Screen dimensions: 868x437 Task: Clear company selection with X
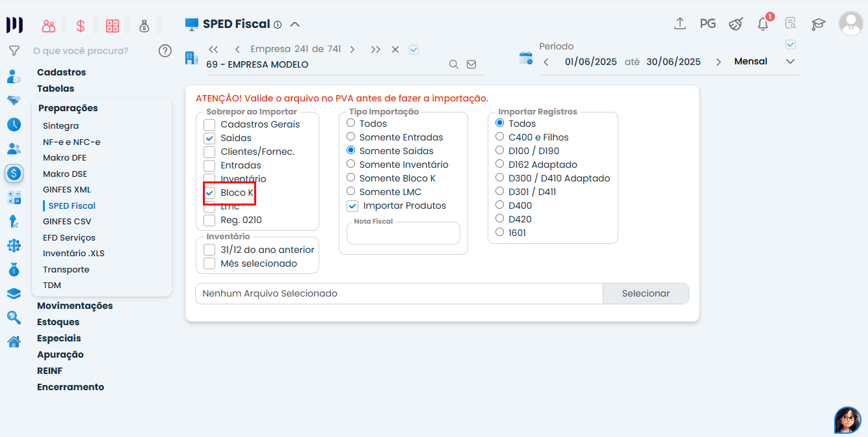pyautogui.click(x=395, y=49)
